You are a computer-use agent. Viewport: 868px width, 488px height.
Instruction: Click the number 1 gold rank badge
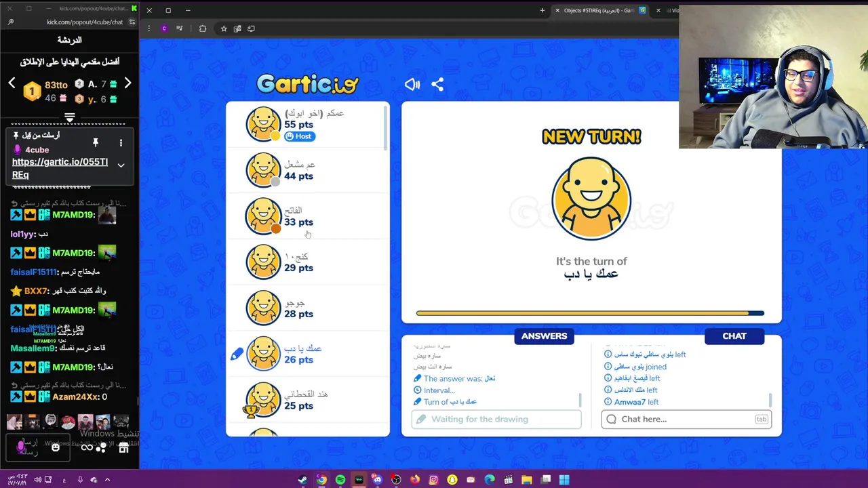[32, 91]
